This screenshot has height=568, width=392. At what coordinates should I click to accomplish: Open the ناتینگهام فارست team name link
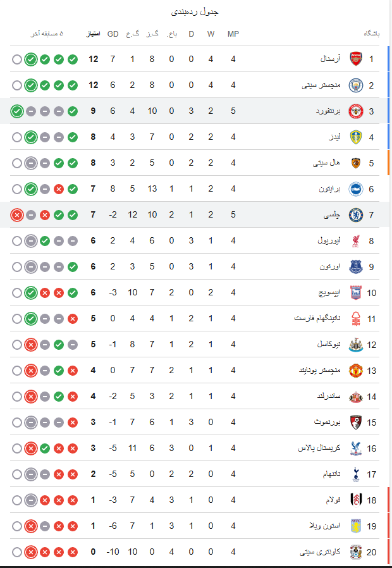coord(317,318)
